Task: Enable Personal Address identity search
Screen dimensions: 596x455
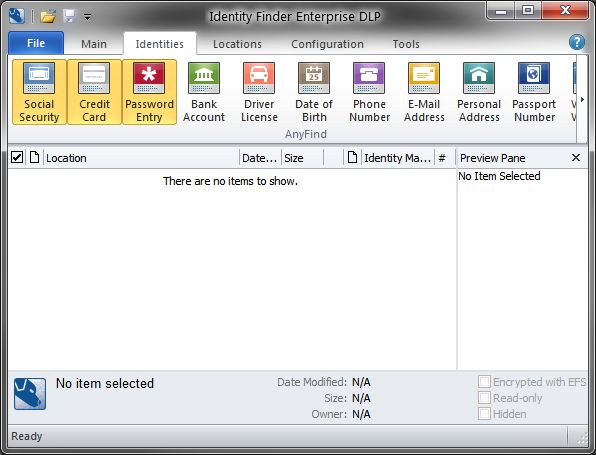Action: pyautogui.click(x=479, y=92)
